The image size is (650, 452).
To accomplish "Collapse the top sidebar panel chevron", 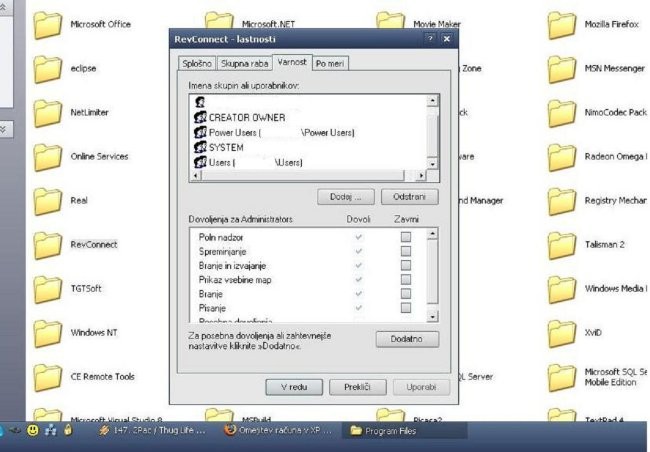I will pos(2,7).
